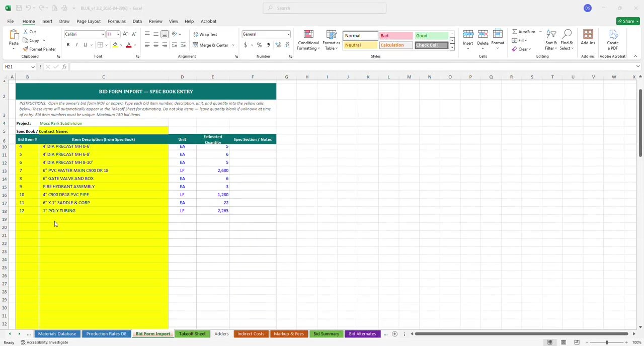Click the AutoSum sigma icon
Screen dimensions: 644x346
coord(514,32)
